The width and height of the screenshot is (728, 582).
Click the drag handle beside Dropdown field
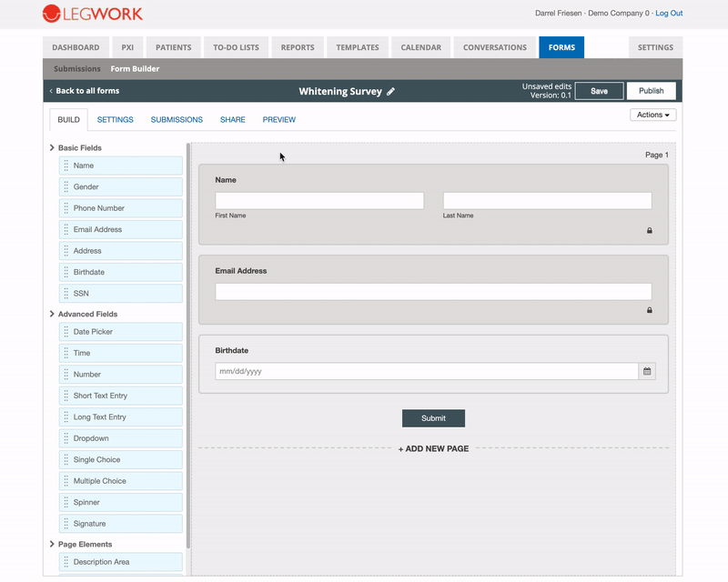(66, 438)
